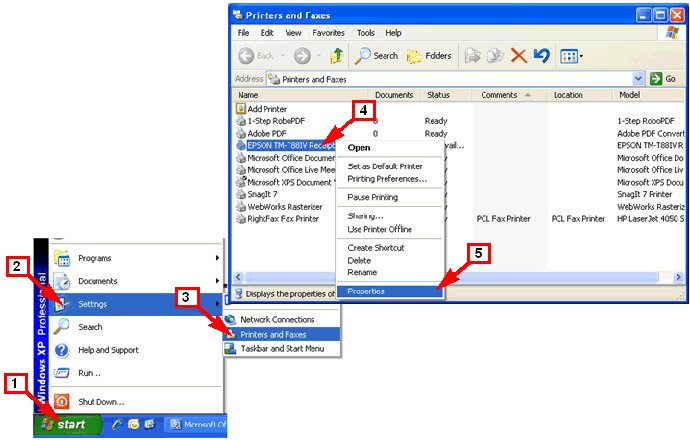Screen dimensions: 690x440
Task: Open the Address bar dropdown arrow
Action: [638, 79]
